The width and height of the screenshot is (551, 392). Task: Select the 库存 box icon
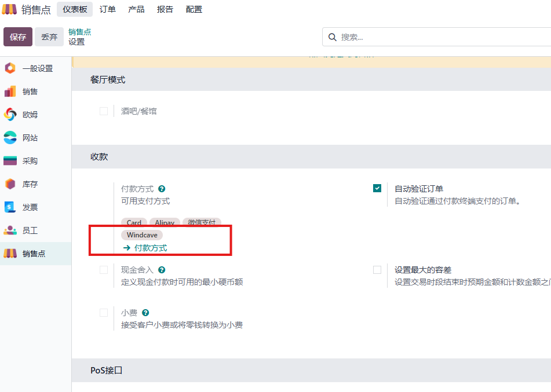point(10,184)
